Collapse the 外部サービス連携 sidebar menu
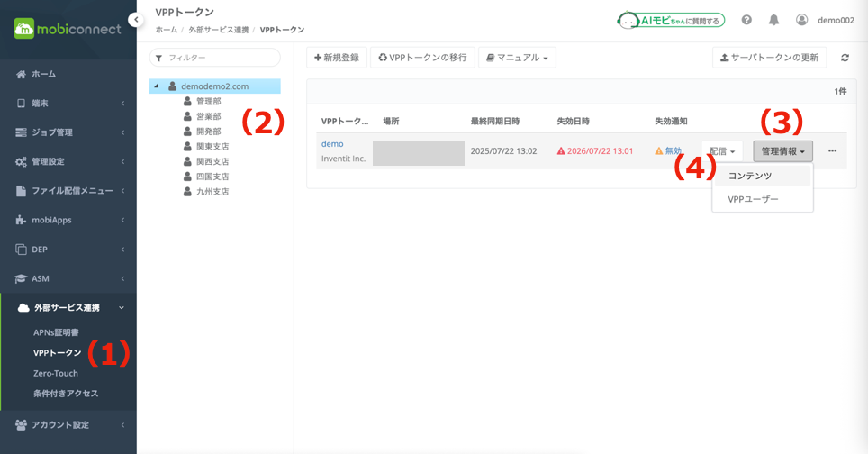 tap(68, 308)
